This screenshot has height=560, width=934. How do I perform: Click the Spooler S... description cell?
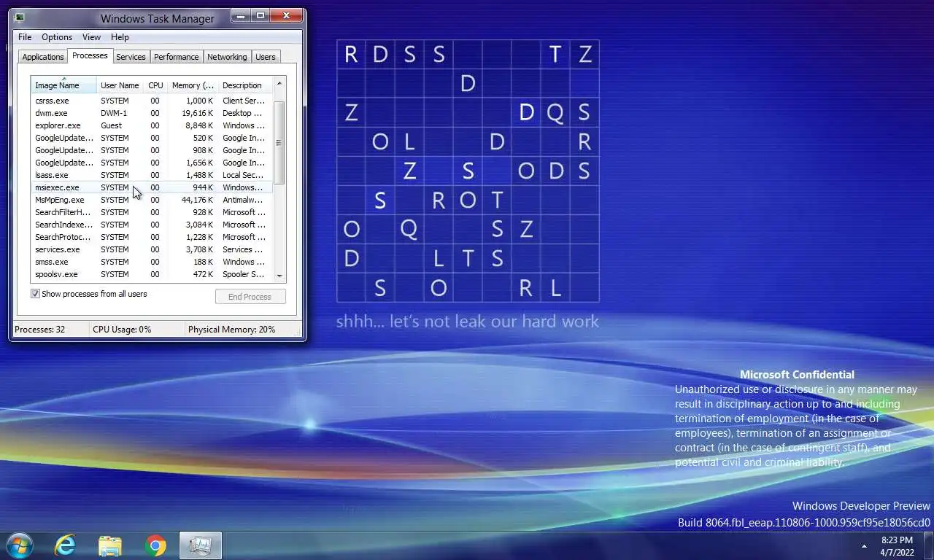click(x=244, y=274)
